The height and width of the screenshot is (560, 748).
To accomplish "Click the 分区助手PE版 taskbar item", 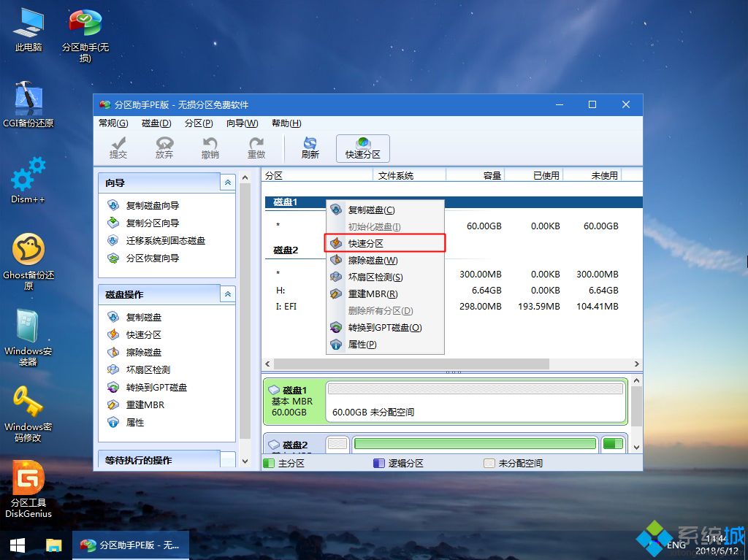I will pos(130,545).
